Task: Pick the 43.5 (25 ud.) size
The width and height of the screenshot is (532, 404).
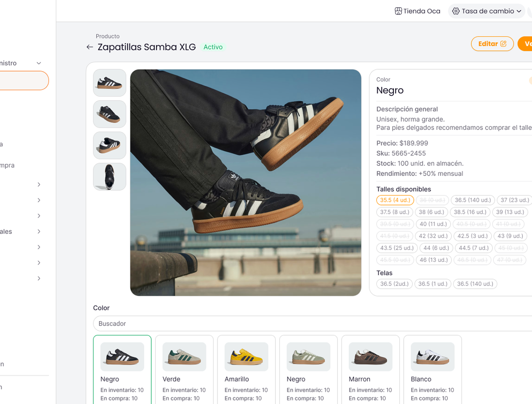Action: pos(397,248)
